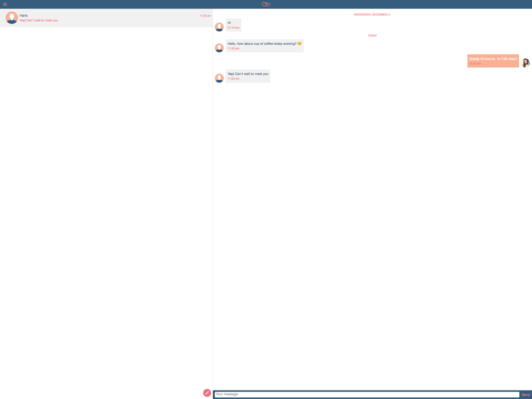Image resolution: width=532 pixels, height=399 pixels.
Task: Click the 11:23 am timestamp in conversation list
Action: 205,15
